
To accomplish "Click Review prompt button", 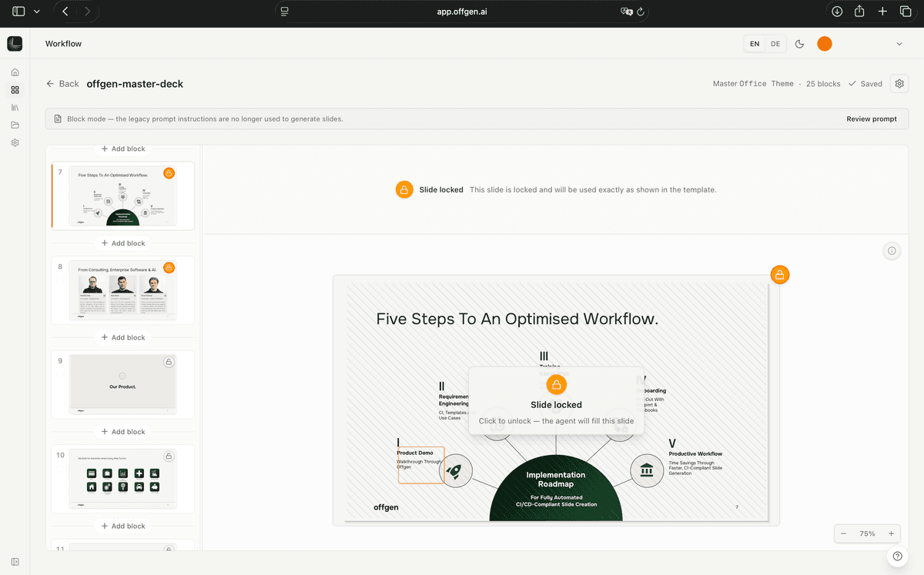I will (872, 119).
